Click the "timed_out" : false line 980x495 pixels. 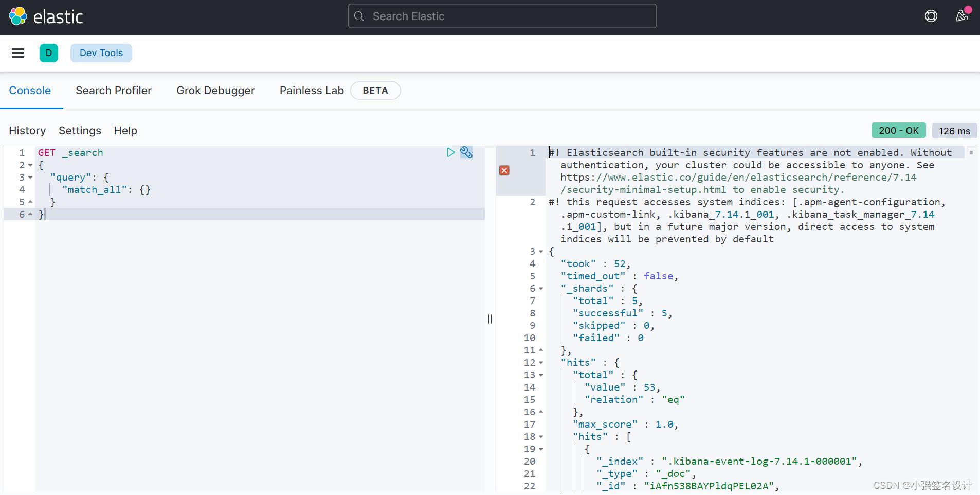pyautogui.click(x=620, y=276)
